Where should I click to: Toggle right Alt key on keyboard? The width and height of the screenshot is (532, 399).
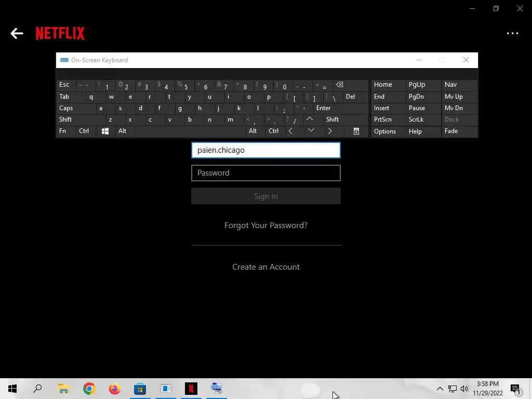point(256,131)
